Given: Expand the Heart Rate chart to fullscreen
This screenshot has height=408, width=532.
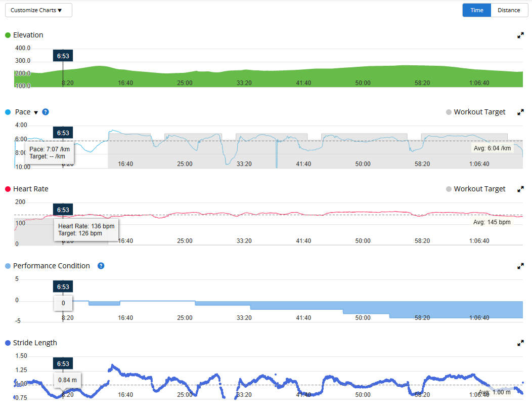Looking at the screenshot, I should click(x=520, y=189).
